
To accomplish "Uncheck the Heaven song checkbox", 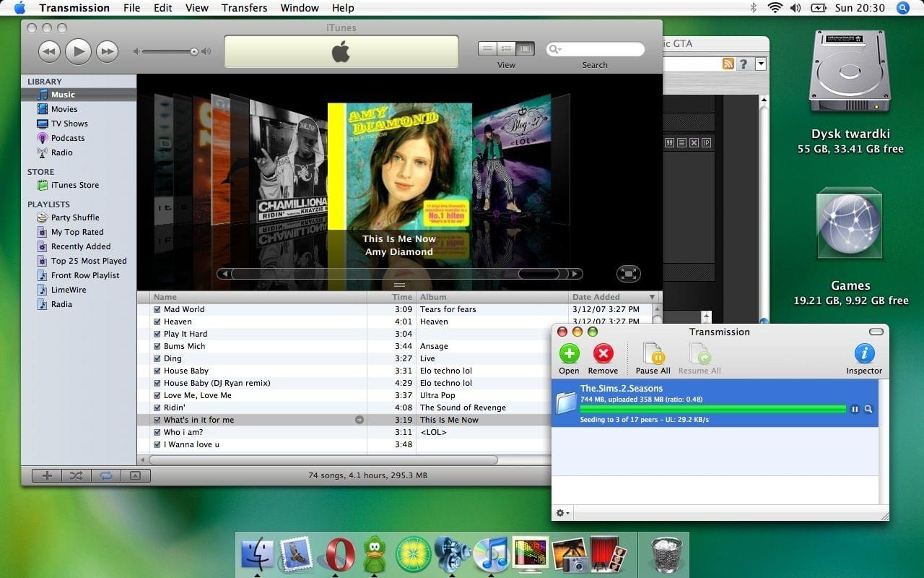I will coord(157,322).
